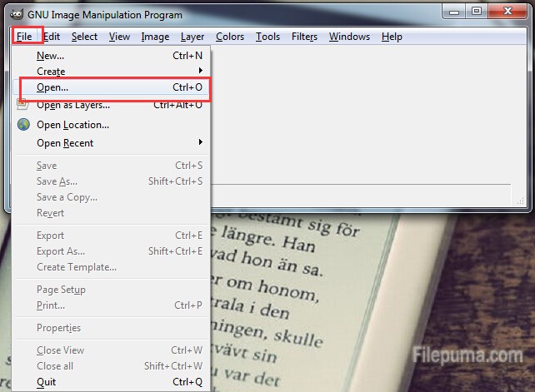The image size is (535, 392).
Task: Choose Quit from the File menu
Action: [47, 382]
